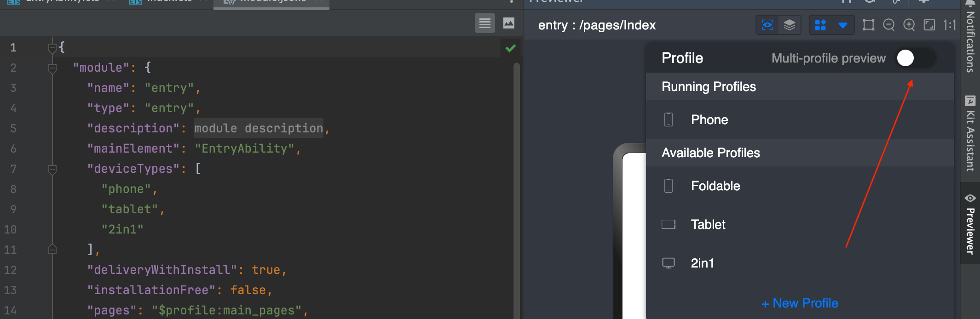Open the profile dropdown arrow
Viewport: 980px width, 319px height.
843,25
